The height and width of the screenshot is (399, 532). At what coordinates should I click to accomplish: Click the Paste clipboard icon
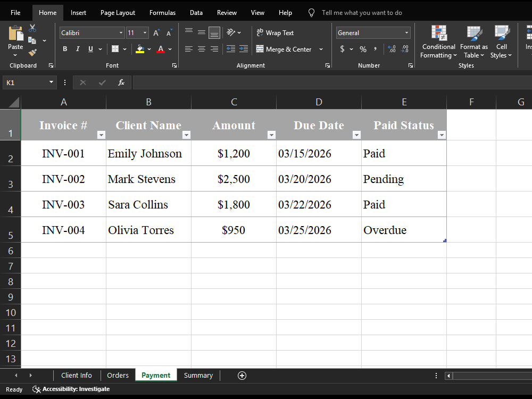pyautogui.click(x=15, y=33)
